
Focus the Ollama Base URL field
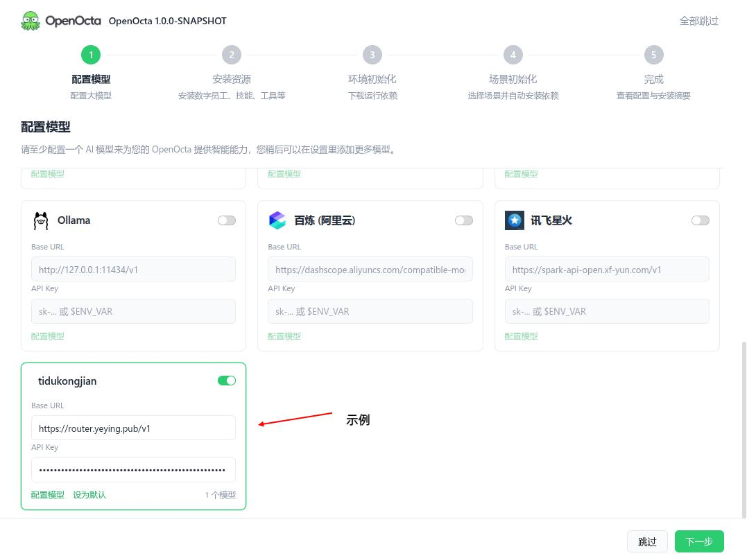pos(134,270)
